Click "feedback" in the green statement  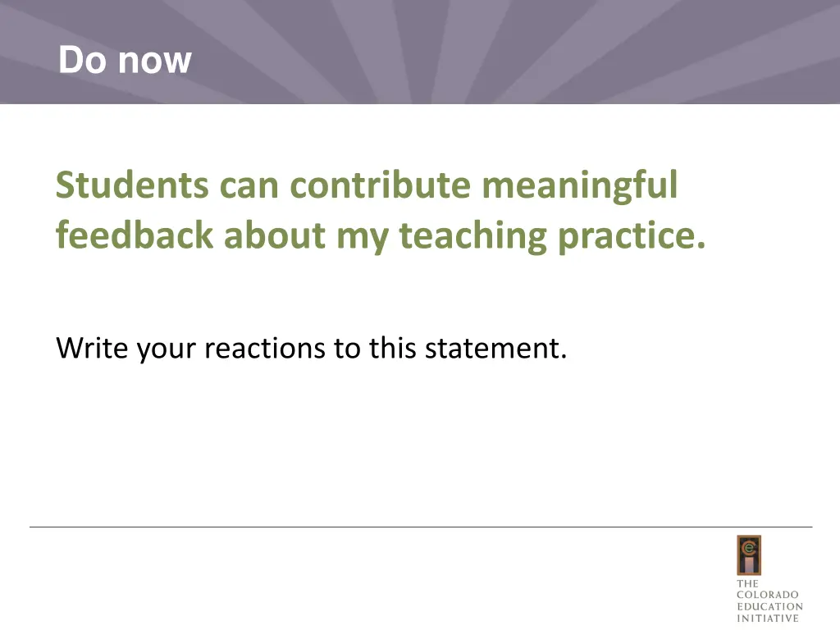tap(135, 235)
